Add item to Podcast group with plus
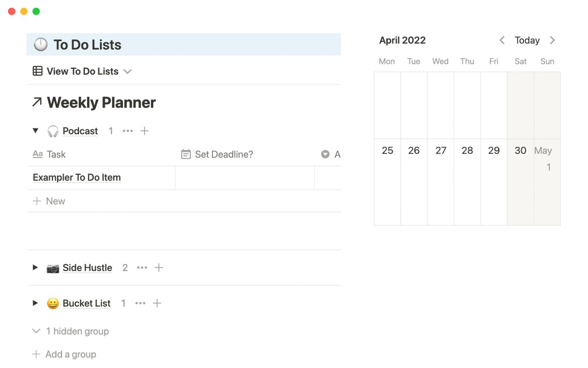The width and height of the screenshot is (588, 368). click(x=144, y=131)
